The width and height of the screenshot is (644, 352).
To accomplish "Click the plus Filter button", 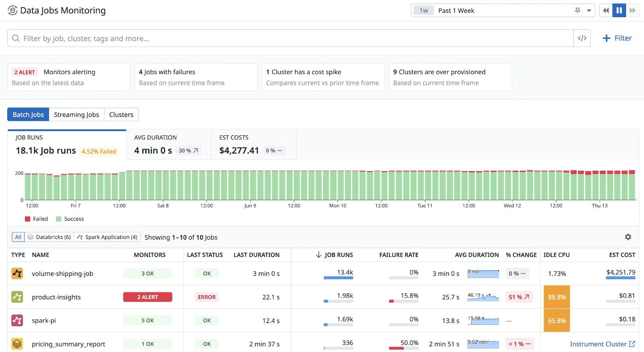I will [617, 38].
